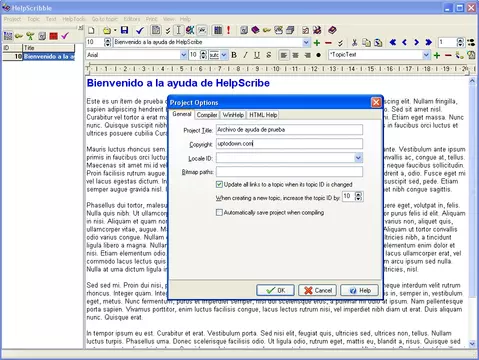
Task: Toggle Bold formatting
Action: pos(234,55)
